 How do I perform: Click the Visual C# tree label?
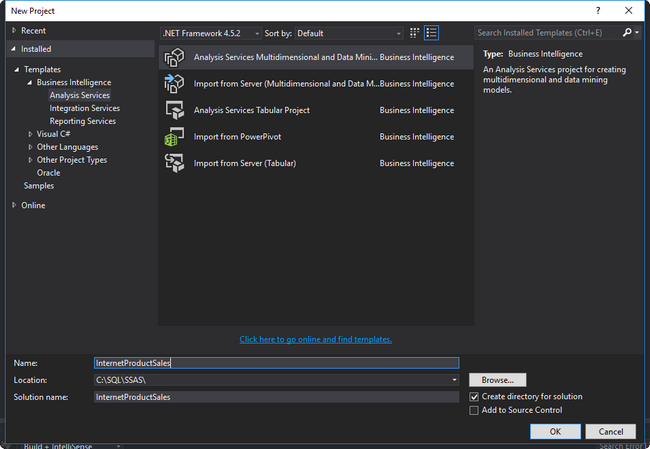(53, 134)
